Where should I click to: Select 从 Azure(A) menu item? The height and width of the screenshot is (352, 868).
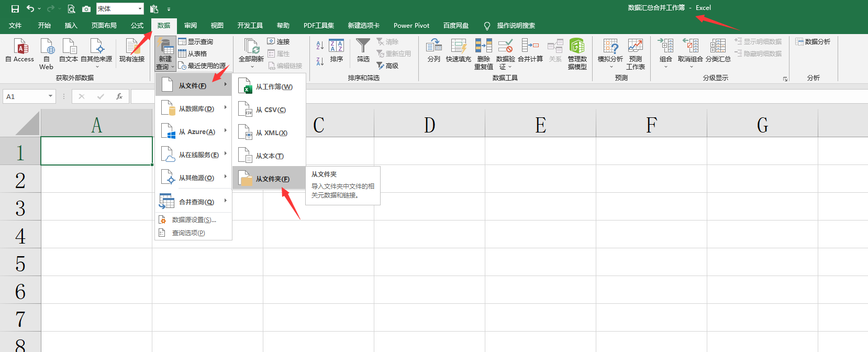(194, 131)
